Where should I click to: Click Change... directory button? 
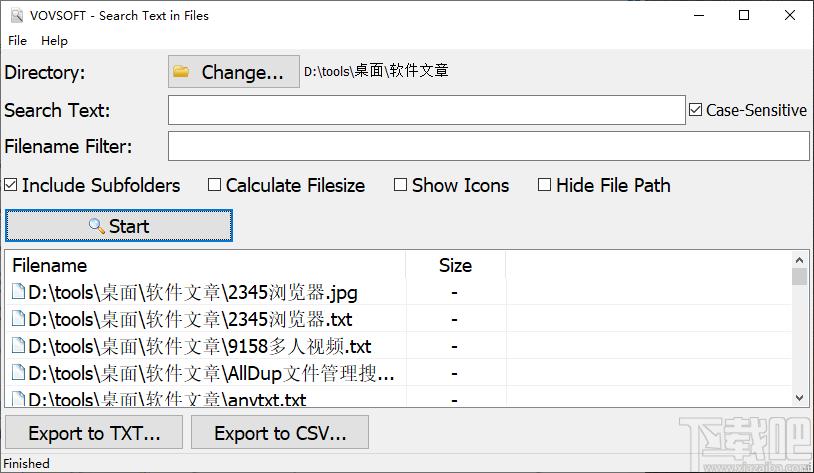click(x=234, y=72)
